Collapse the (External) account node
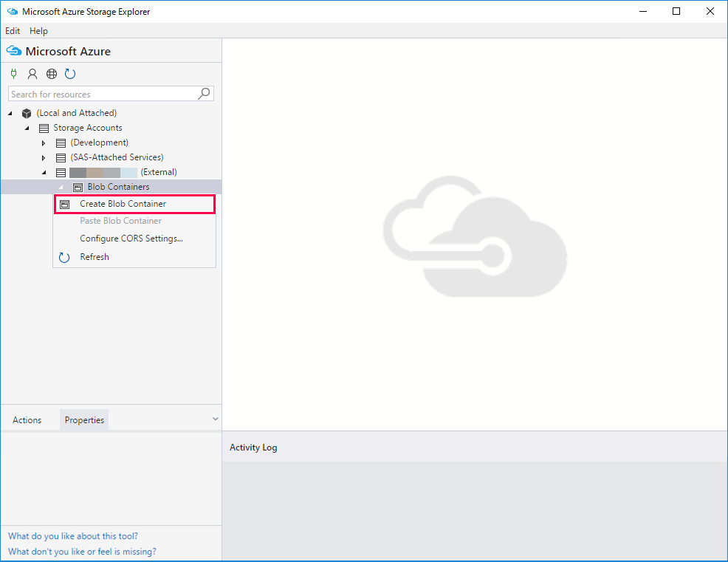The image size is (728, 562). [x=44, y=173]
